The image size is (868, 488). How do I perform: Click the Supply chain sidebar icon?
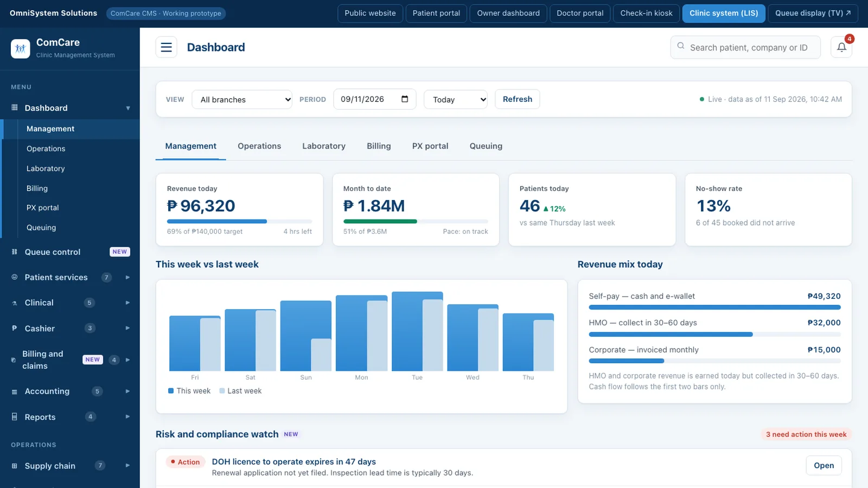[x=15, y=466]
